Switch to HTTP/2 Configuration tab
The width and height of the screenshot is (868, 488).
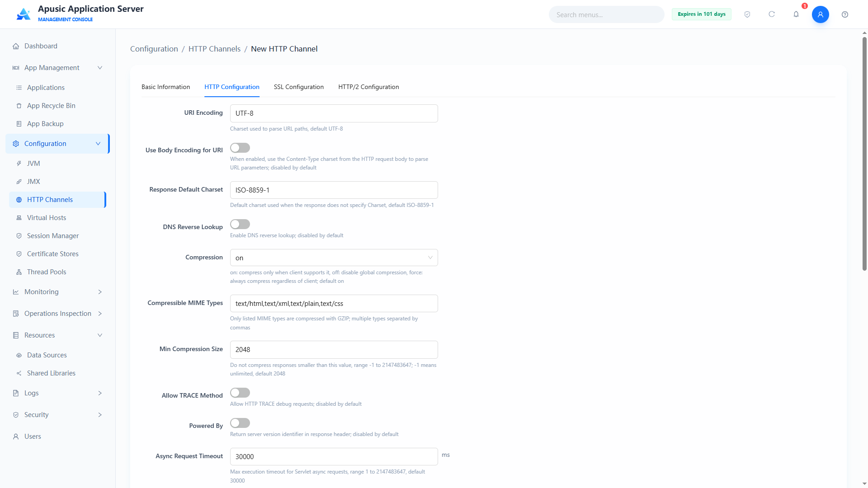368,87
